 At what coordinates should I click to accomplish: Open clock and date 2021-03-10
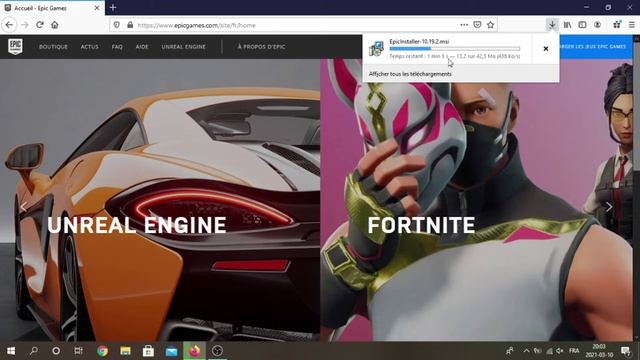click(x=599, y=351)
